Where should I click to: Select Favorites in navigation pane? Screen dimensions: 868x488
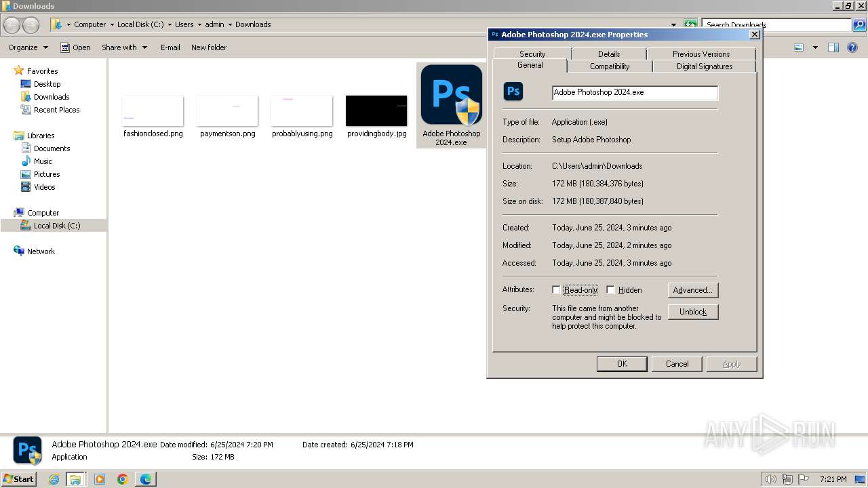coord(42,71)
